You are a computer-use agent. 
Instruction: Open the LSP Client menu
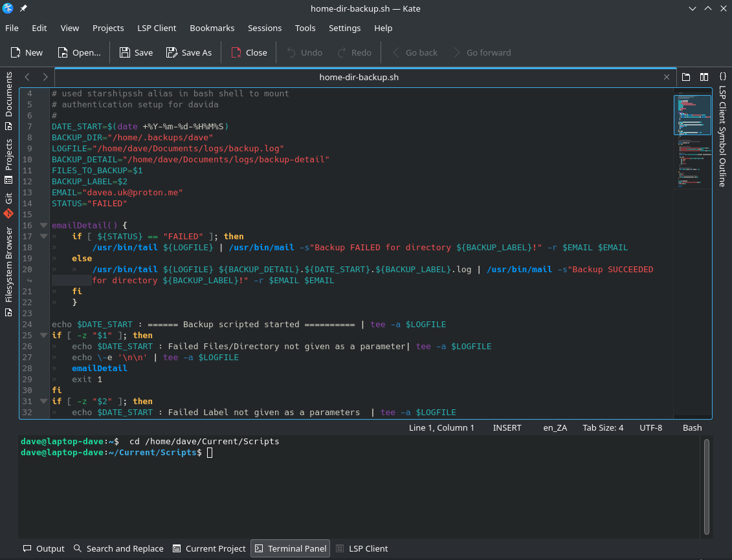point(157,28)
